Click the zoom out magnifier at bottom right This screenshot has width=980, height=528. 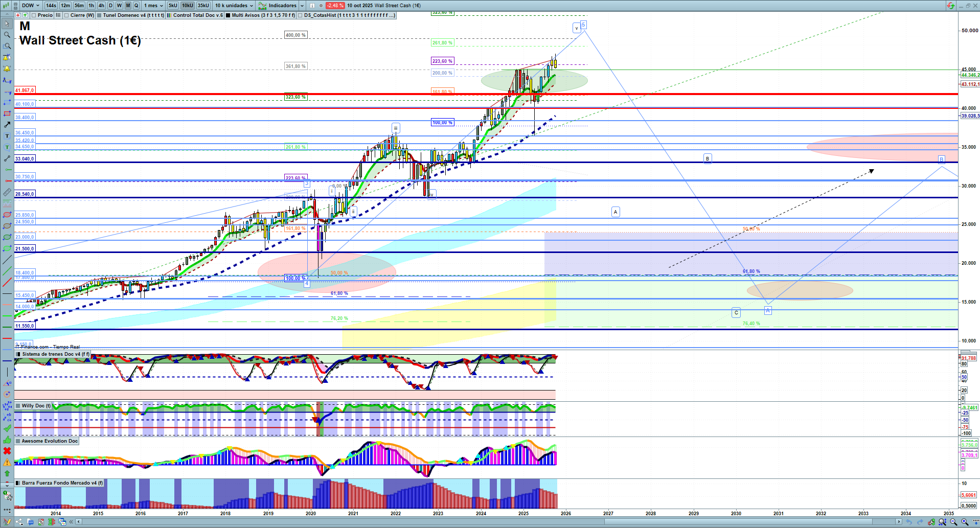tap(953, 522)
